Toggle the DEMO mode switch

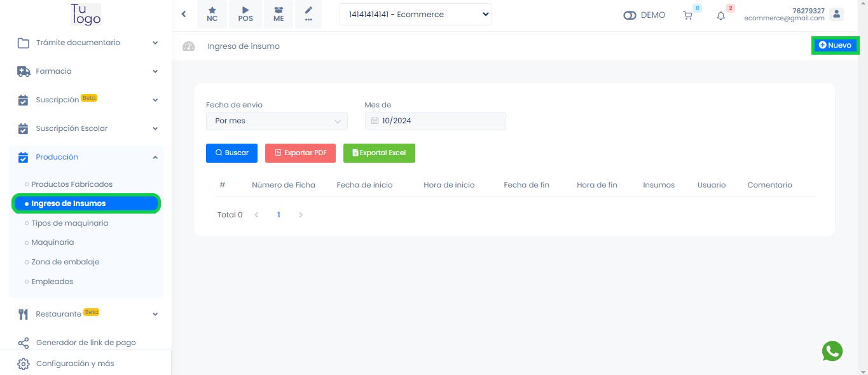[x=630, y=15]
